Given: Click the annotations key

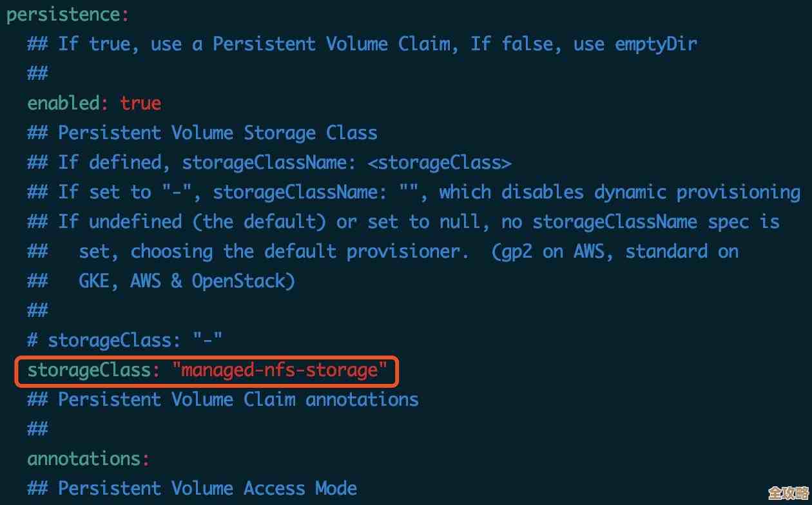Looking at the screenshot, I should 83,459.
